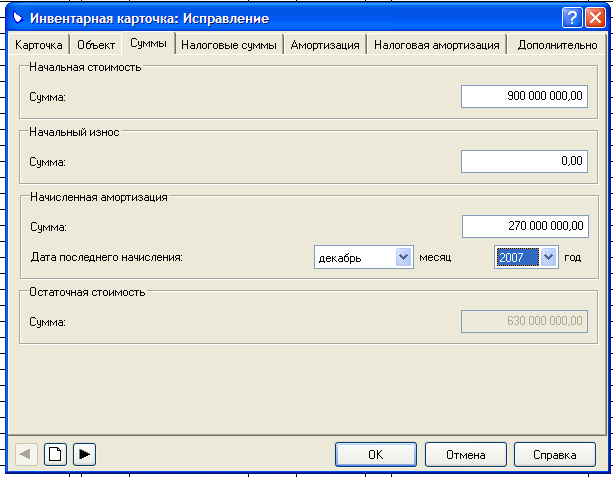Click the previous record arrow icon
Image resolution: width=613 pixels, height=477 pixels.
tap(27, 454)
